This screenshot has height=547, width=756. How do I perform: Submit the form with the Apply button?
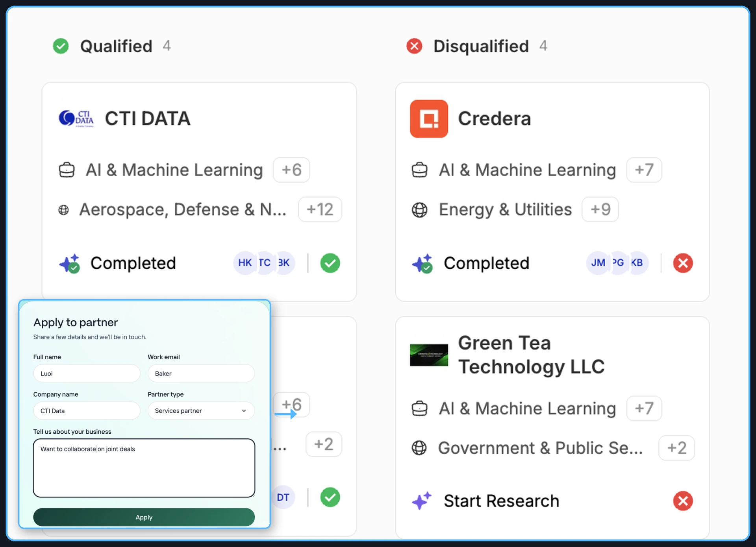144,517
